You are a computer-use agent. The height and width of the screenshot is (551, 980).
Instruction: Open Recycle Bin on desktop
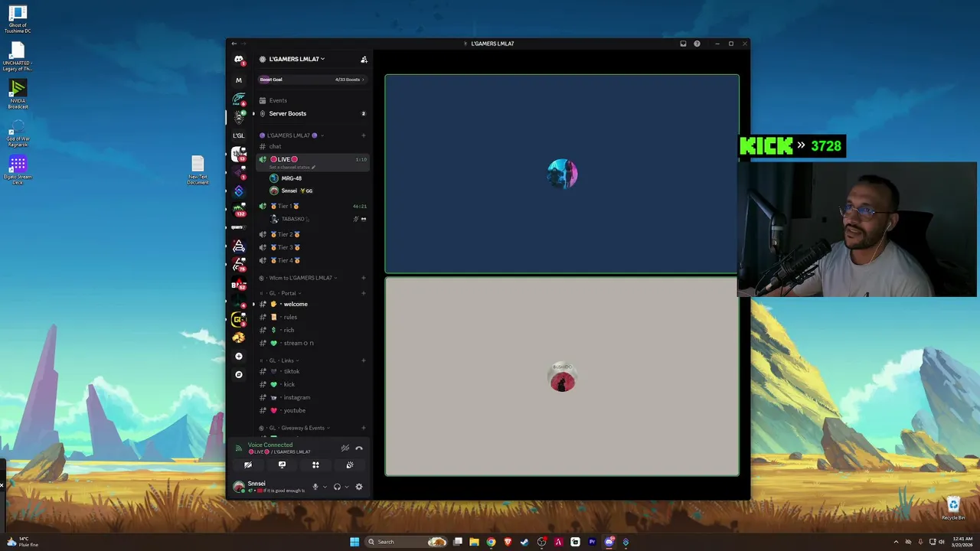(953, 509)
